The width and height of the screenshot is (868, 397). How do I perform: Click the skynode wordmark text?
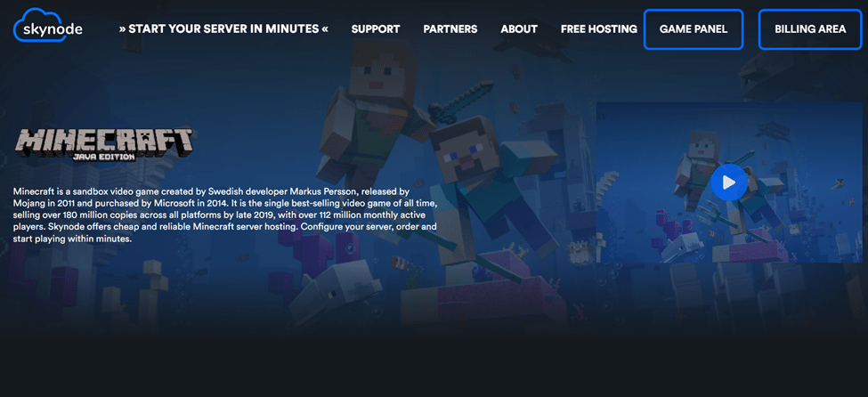[x=60, y=30]
